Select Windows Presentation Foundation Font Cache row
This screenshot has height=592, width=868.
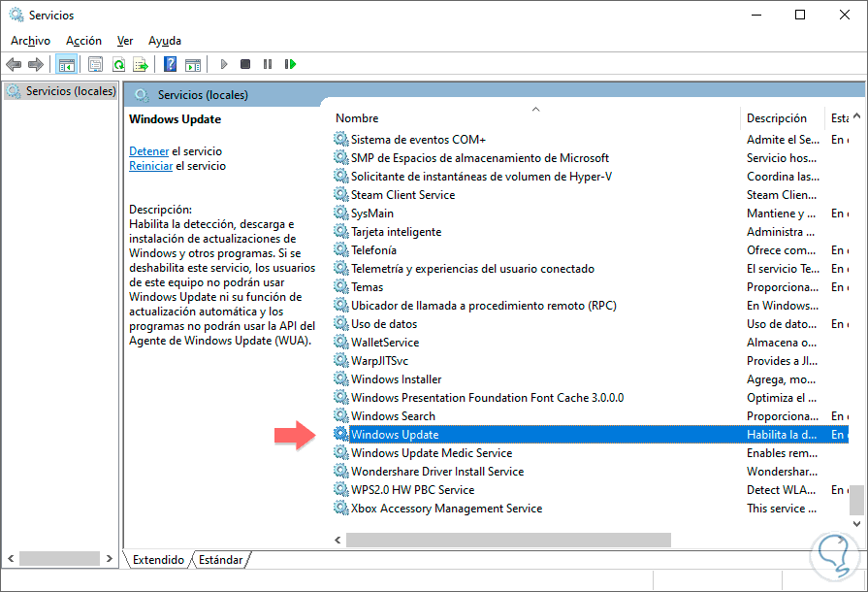tap(591, 398)
